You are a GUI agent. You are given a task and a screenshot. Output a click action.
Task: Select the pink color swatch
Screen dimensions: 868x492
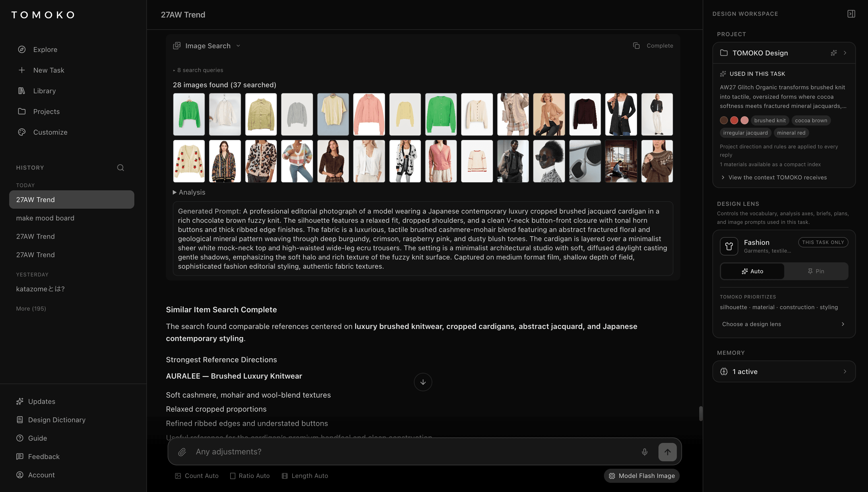tap(744, 120)
